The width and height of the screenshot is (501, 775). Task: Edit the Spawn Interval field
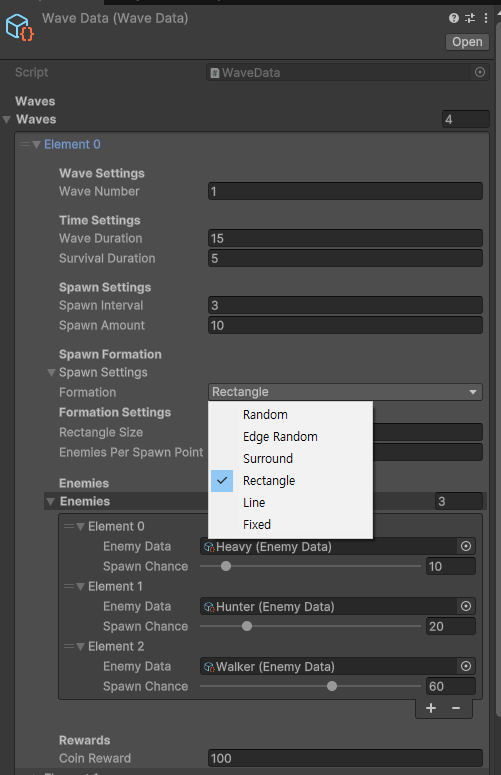pyautogui.click(x=345, y=305)
